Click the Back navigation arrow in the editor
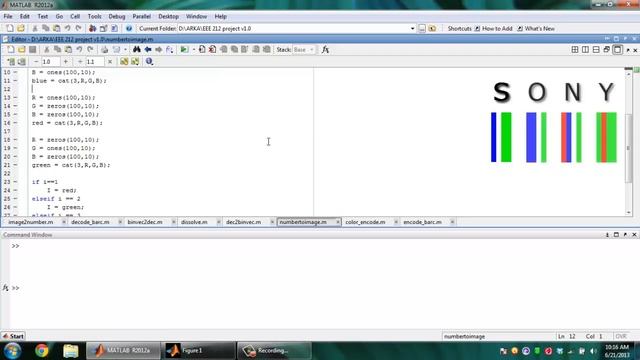This screenshot has height=360, width=640. coord(148,49)
